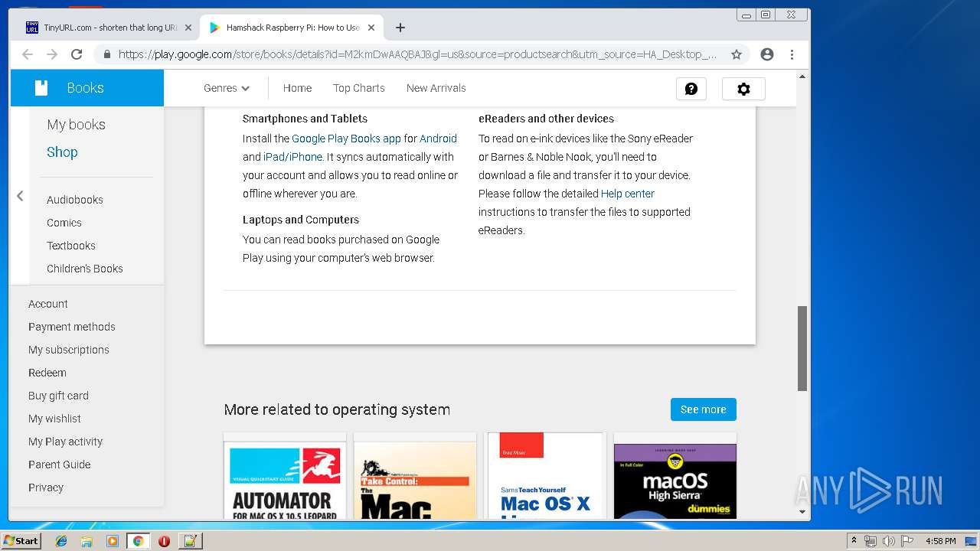Open the media player taskbar icon
Screen dimensions: 980x551
click(x=113, y=541)
